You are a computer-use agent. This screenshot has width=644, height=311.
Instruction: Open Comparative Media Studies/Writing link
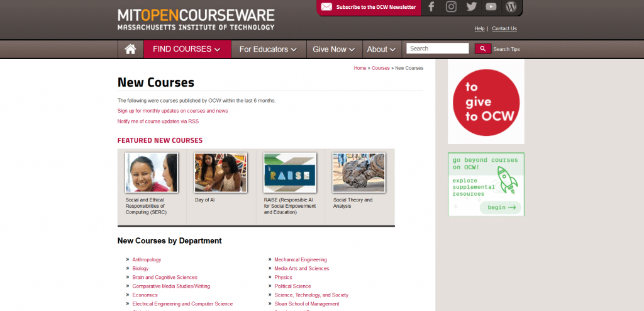(171, 286)
